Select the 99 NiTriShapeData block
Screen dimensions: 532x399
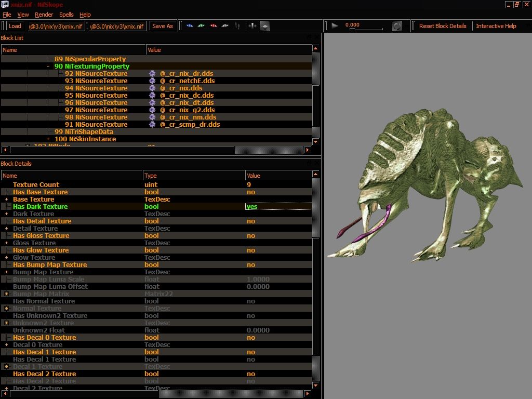point(84,131)
